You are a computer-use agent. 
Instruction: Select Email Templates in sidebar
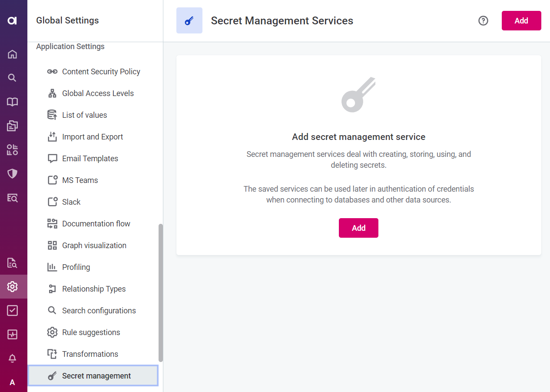coord(90,159)
